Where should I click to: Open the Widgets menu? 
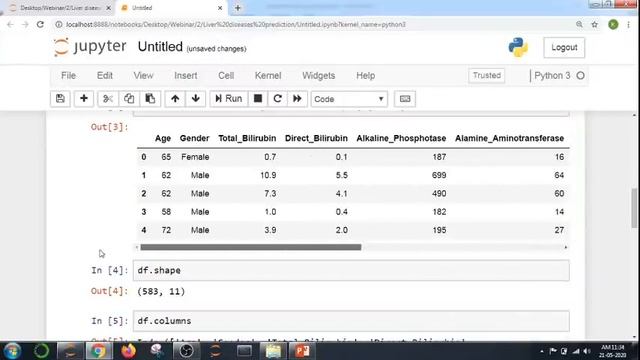click(318, 76)
